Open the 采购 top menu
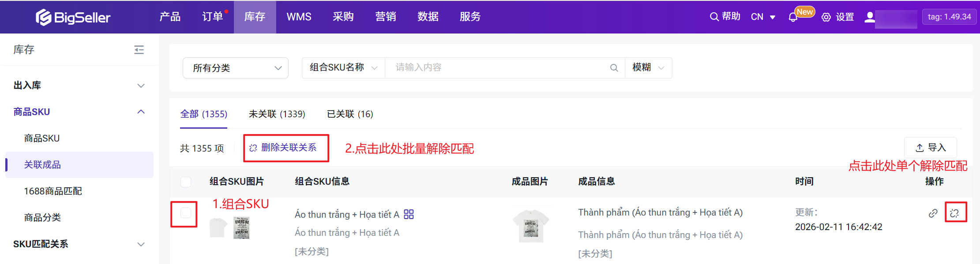Screen dimensions: 980x264 pyautogui.click(x=343, y=17)
